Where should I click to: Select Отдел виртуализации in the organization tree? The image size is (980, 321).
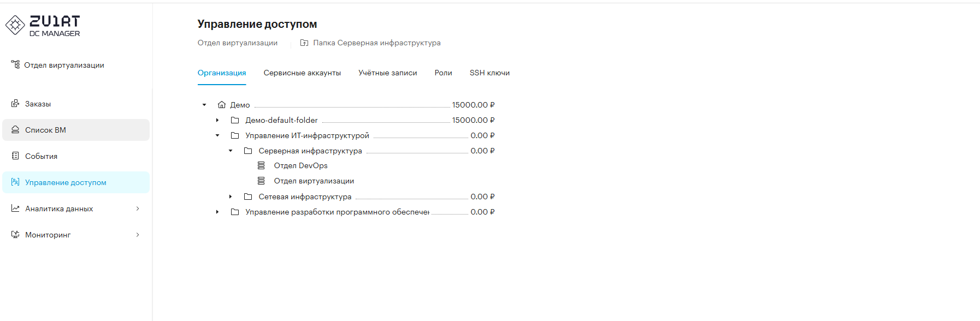[314, 181]
